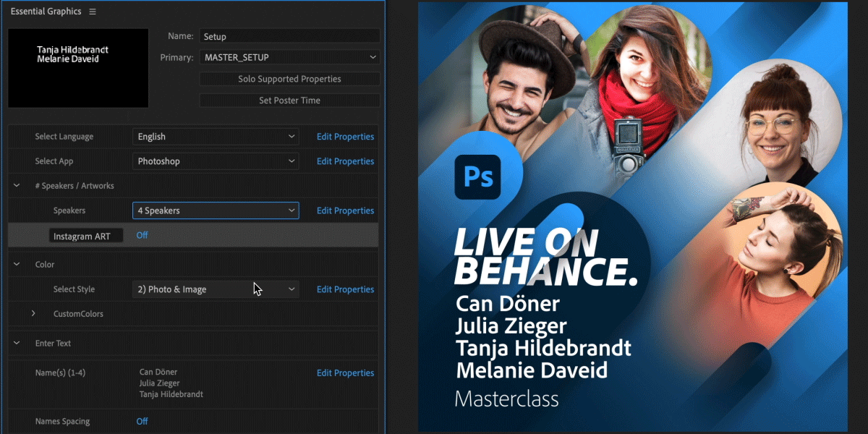Click Edit Properties for Name(s) (1-4)
The image size is (868, 434).
tap(345, 373)
